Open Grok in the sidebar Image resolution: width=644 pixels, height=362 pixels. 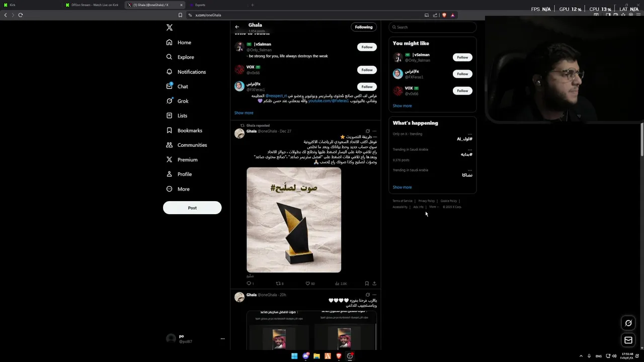point(177,101)
